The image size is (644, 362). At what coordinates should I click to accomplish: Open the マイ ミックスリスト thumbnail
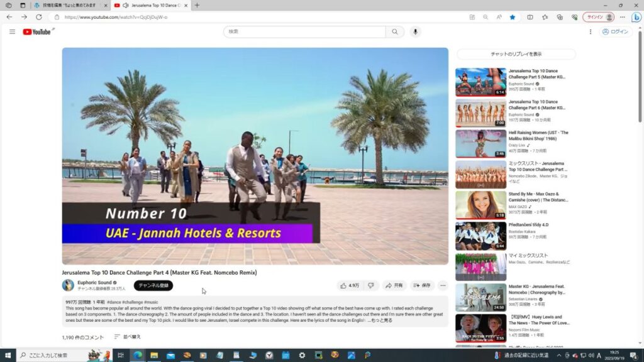coord(480,266)
